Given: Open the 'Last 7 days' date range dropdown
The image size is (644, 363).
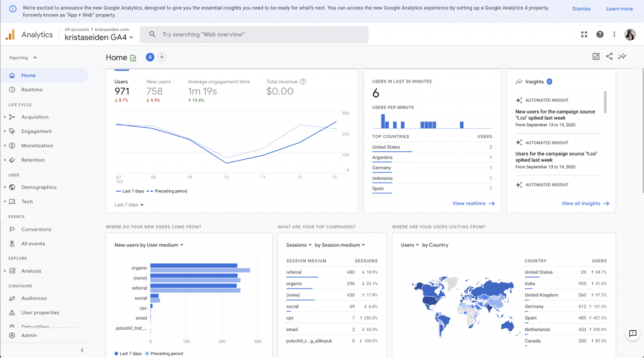Looking at the screenshot, I should pos(127,204).
